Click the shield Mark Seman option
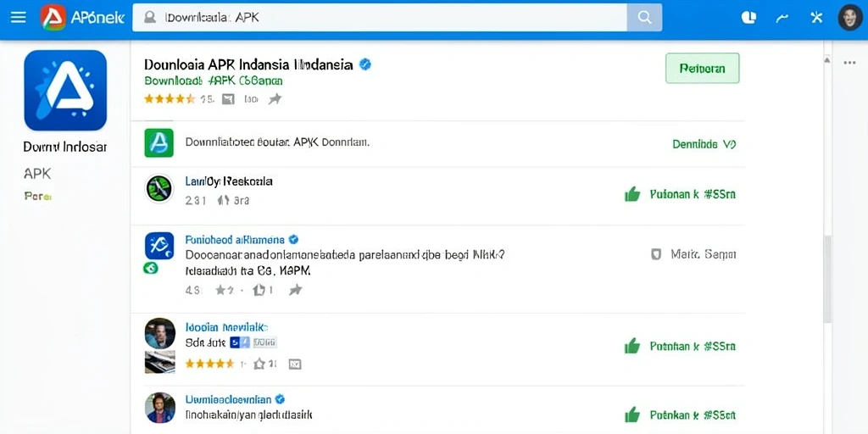 pyautogui.click(x=693, y=254)
